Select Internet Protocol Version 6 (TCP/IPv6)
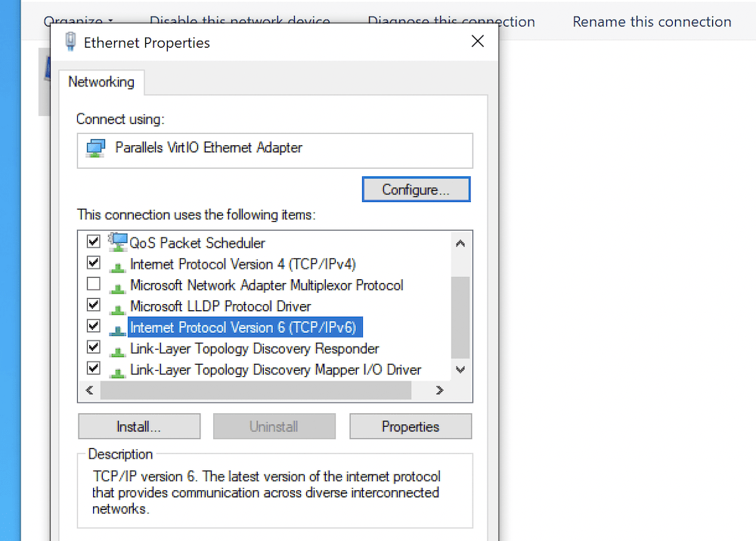The height and width of the screenshot is (541, 756). (245, 327)
